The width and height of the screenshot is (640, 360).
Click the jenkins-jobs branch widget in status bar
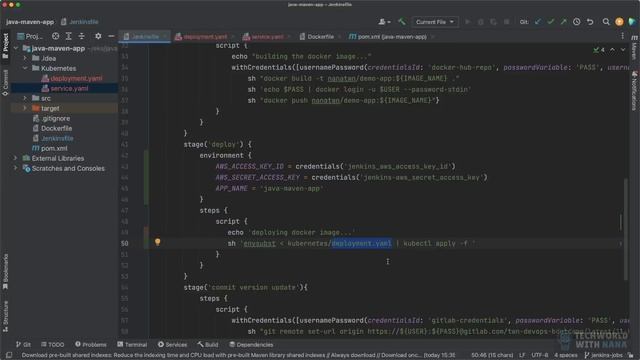click(x=604, y=355)
